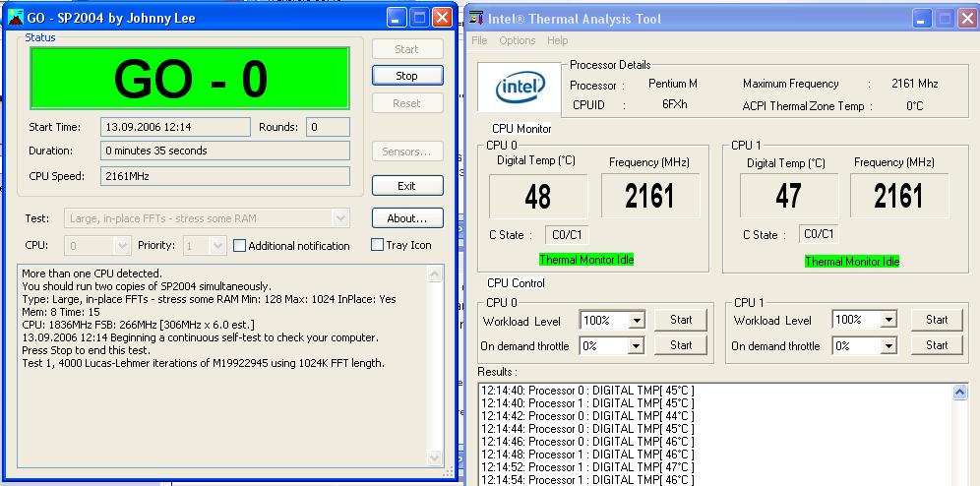This screenshot has width=980, height=486.
Task: Enable the Additional notification checkbox
Action: point(239,246)
